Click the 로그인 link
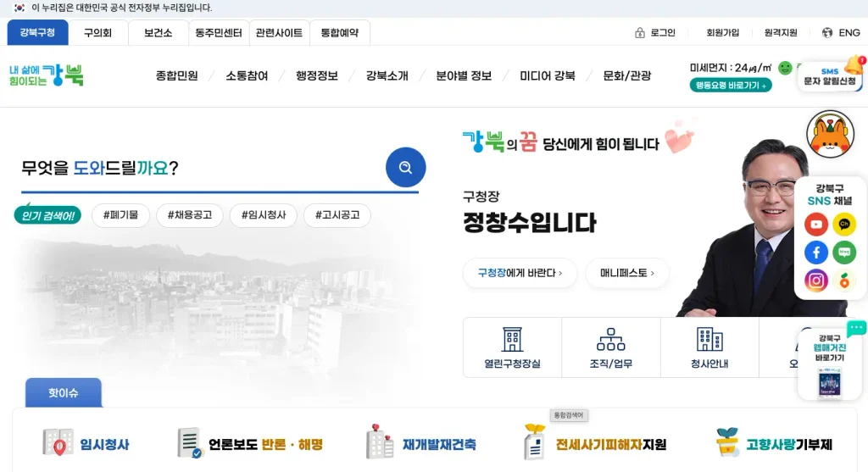Image resolution: width=868 pixels, height=472 pixels. click(x=663, y=33)
